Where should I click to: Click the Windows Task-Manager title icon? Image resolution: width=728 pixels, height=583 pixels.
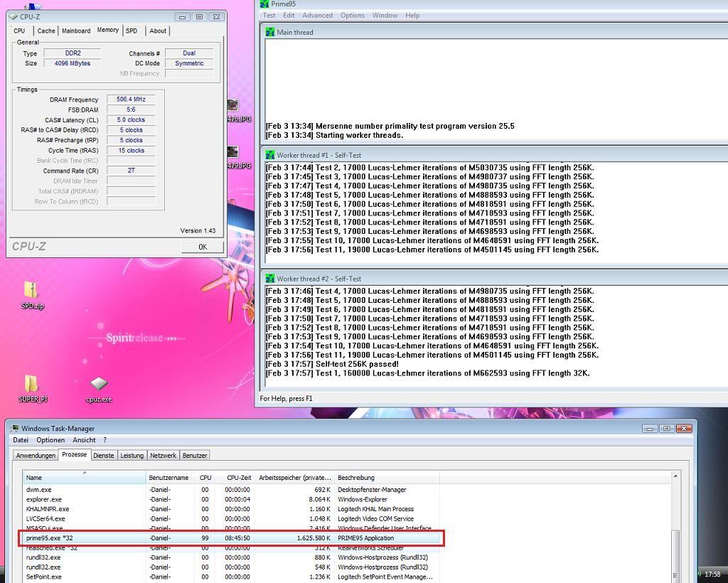[15, 429]
